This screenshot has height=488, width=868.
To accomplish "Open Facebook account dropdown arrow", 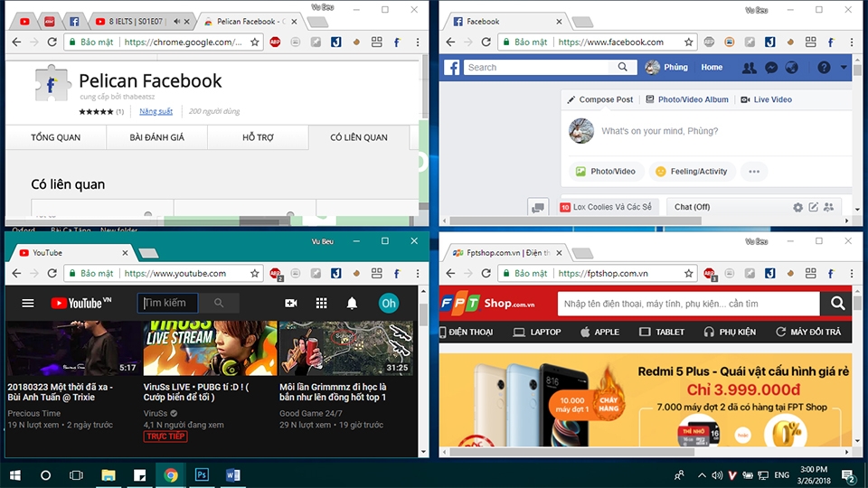I will [x=843, y=68].
